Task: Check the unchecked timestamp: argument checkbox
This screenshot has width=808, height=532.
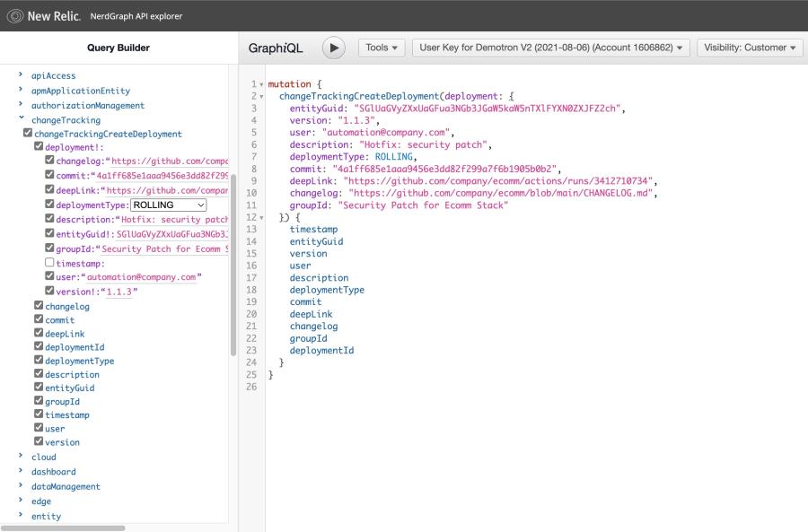Action: tap(49, 262)
